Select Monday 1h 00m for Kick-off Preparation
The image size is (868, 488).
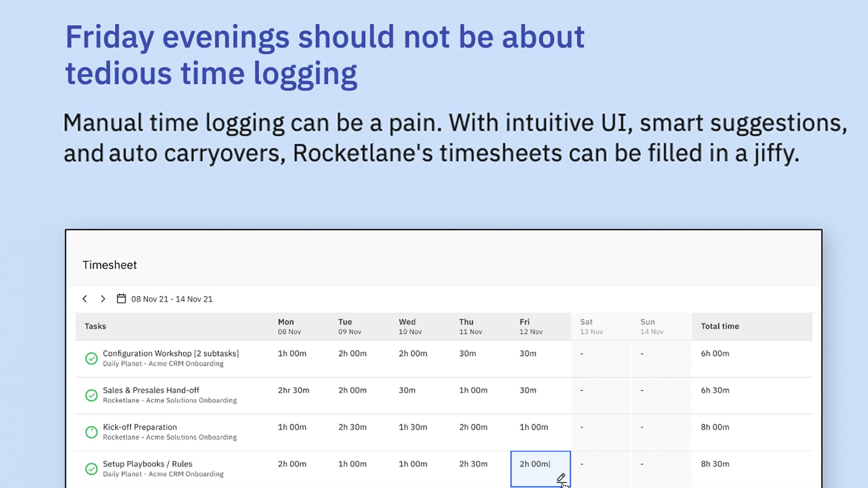click(292, 427)
